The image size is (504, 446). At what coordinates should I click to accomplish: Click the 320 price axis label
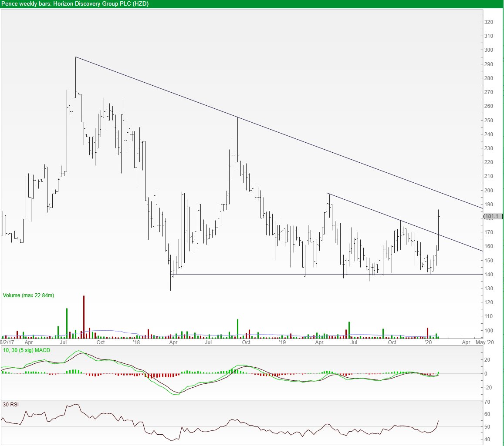tap(489, 22)
